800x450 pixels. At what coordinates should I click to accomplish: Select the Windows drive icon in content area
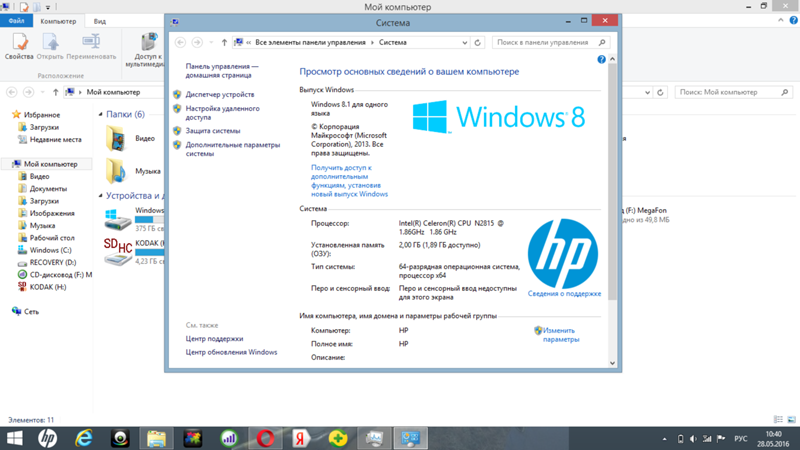point(118,220)
